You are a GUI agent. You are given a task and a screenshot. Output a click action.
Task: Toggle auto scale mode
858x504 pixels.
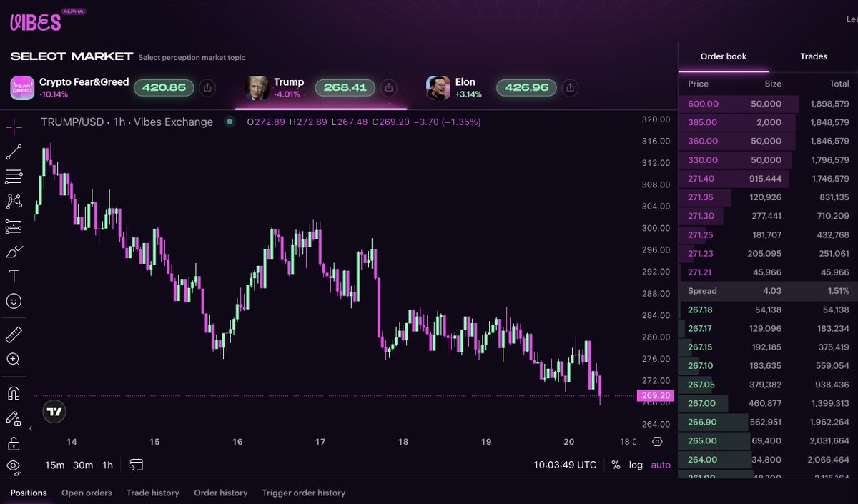click(x=661, y=465)
